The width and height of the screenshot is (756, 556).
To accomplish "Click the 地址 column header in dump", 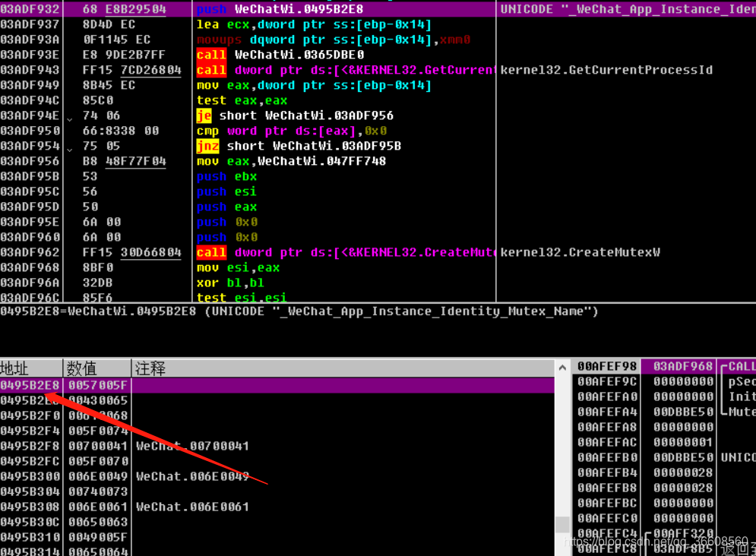I will 31,368.
